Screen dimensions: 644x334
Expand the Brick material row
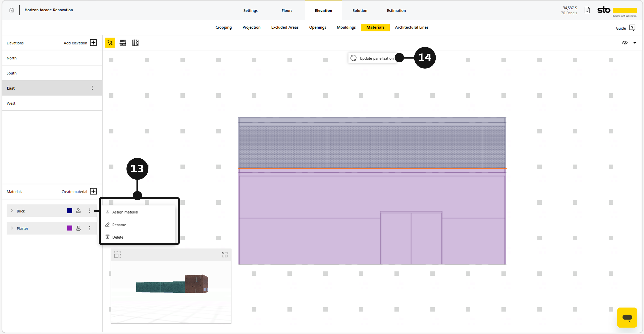12,211
